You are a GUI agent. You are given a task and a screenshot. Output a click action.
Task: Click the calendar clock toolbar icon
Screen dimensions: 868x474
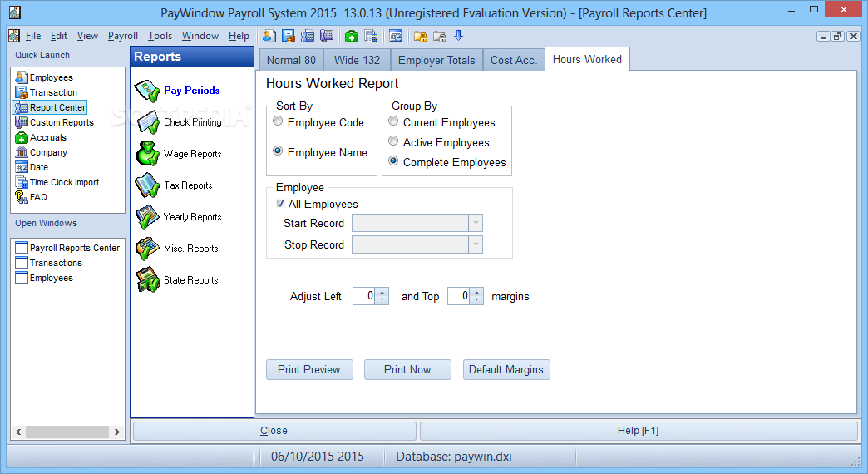(x=396, y=36)
